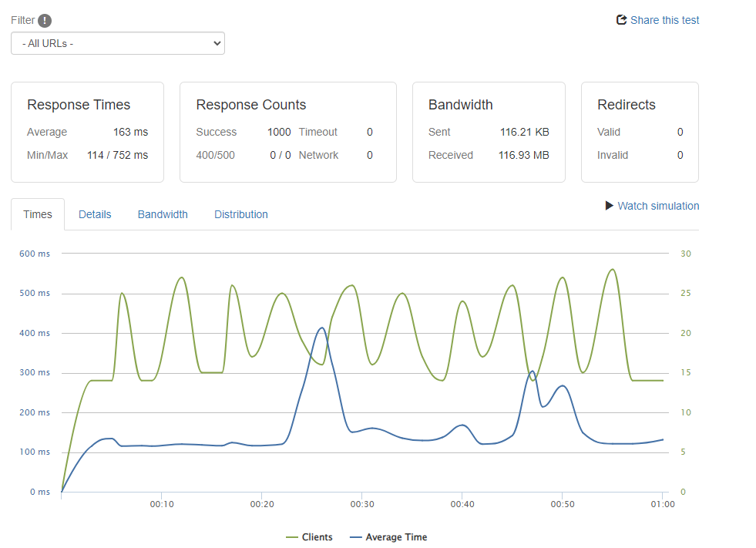Click the Watch simulation link text

click(x=658, y=206)
